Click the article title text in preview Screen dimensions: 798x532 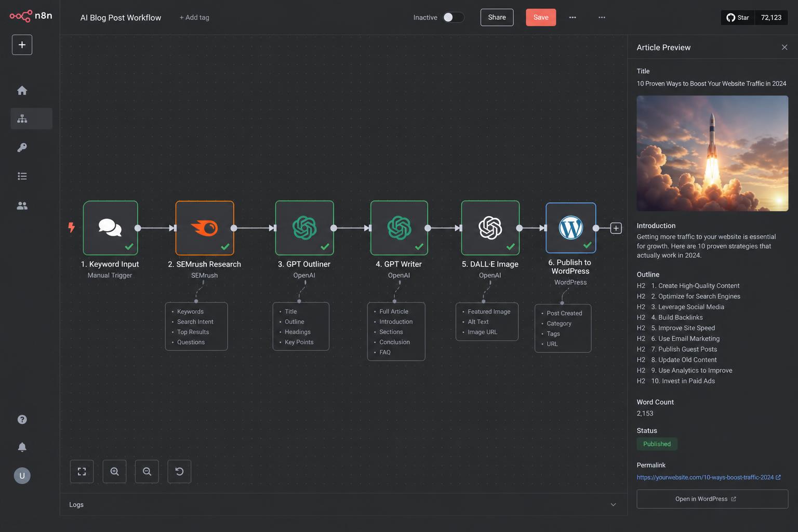pos(711,83)
